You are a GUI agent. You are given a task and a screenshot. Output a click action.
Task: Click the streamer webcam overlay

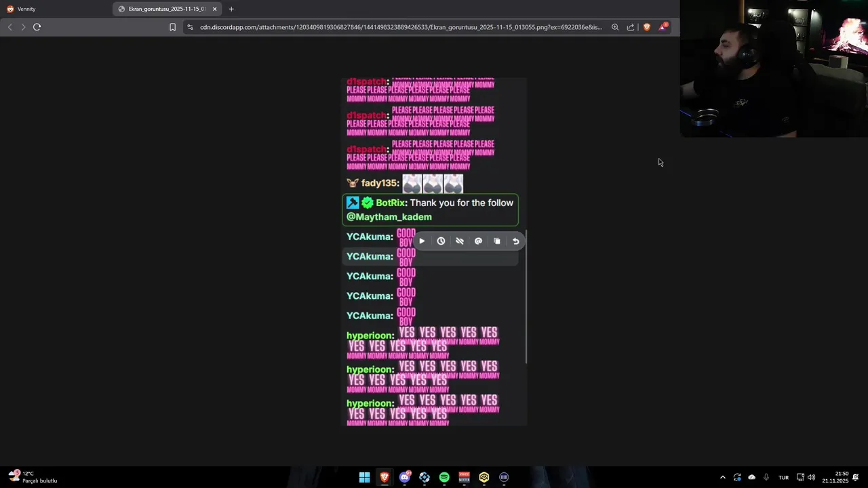tap(774, 68)
